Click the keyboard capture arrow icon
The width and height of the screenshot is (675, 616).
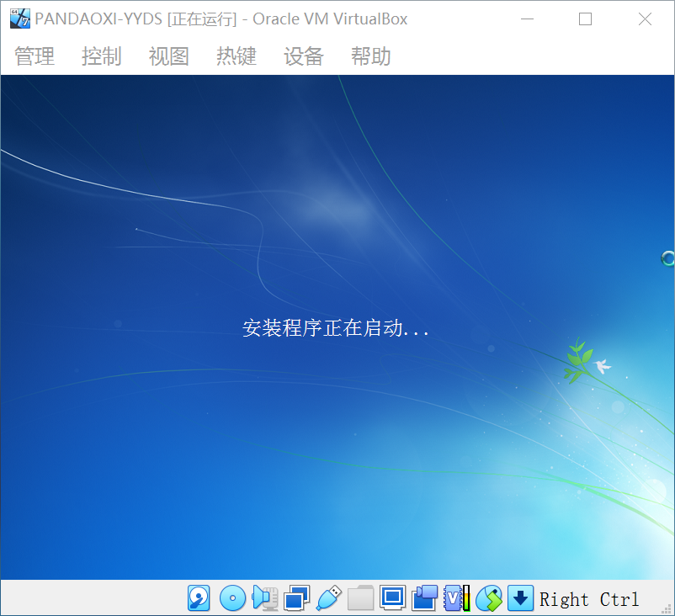click(520, 598)
